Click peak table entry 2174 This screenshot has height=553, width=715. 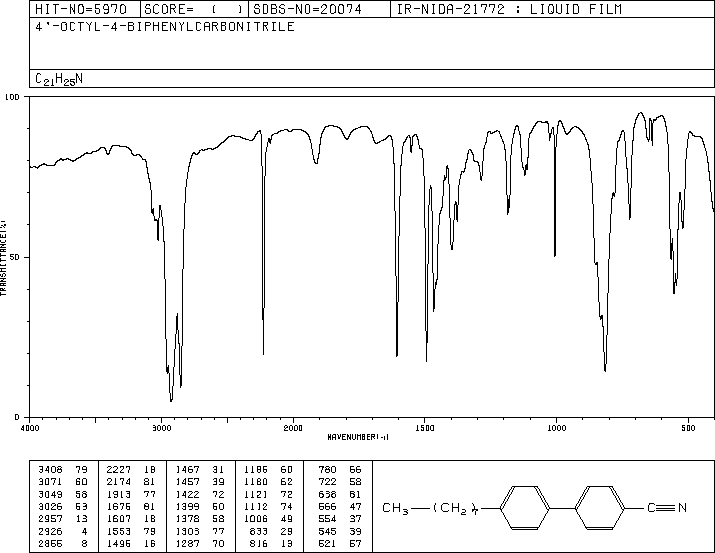pos(119,482)
